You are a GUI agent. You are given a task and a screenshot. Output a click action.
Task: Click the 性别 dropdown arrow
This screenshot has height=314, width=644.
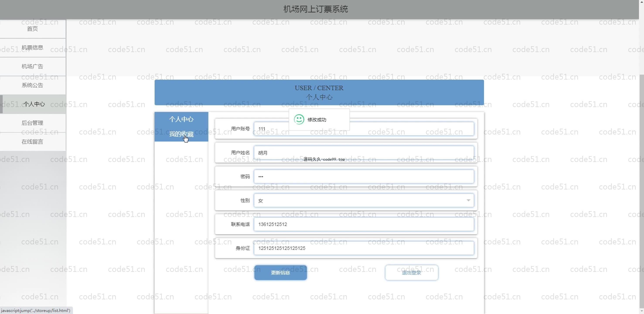[468, 200]
